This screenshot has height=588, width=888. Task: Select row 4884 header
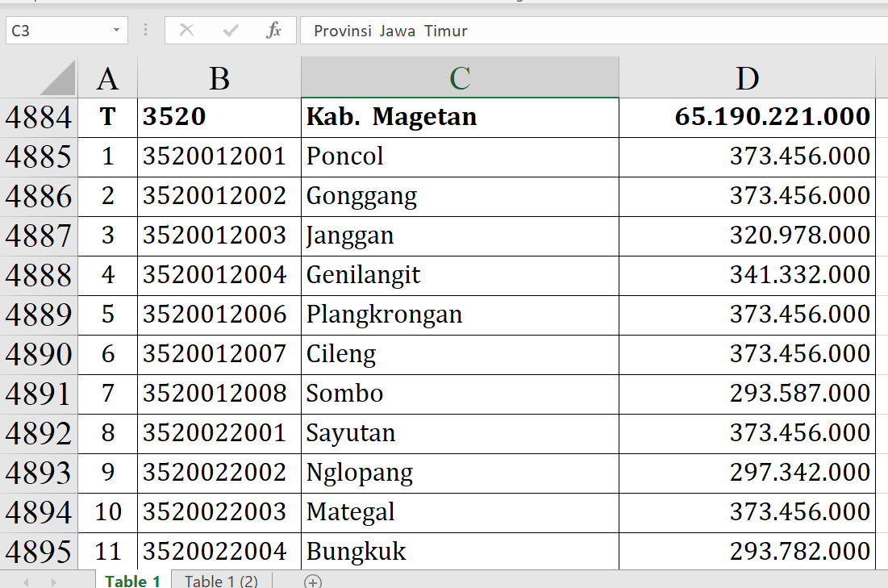point(39,118)
